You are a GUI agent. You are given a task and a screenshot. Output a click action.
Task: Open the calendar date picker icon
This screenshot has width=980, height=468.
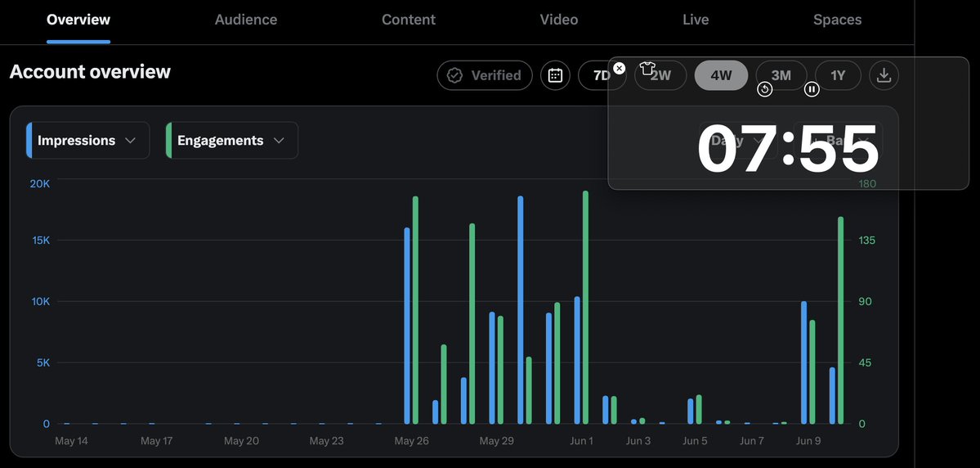coord(555,76)
